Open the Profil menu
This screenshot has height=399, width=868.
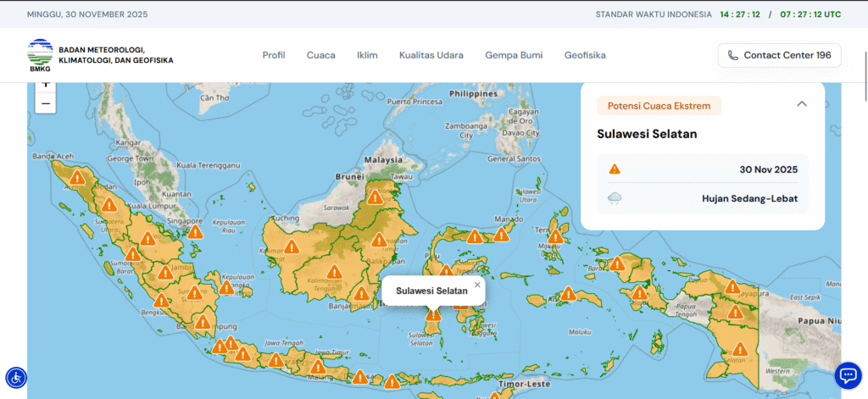[273, 55]
